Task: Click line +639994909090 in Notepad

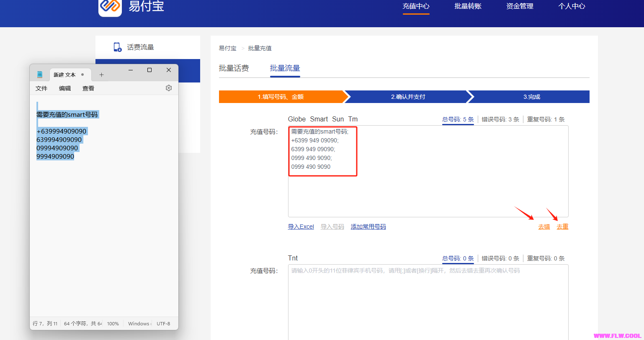Action: (x=62, y=131)
